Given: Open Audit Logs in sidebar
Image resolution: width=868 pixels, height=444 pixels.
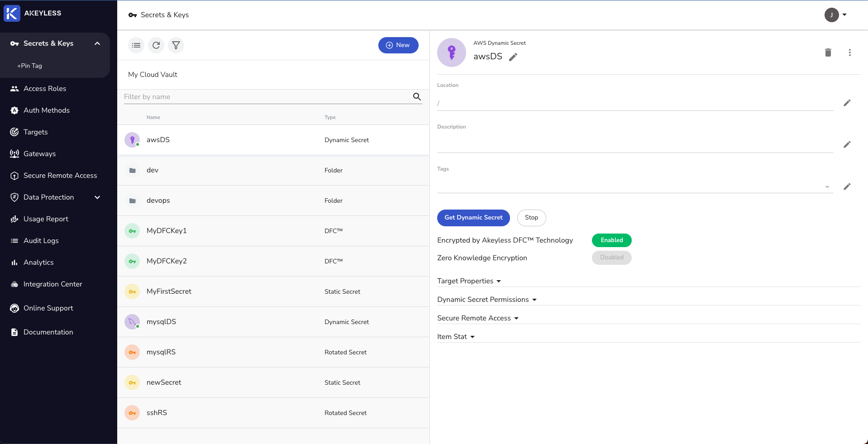Looking at the screenshot, I should click(x=41, y=241).
